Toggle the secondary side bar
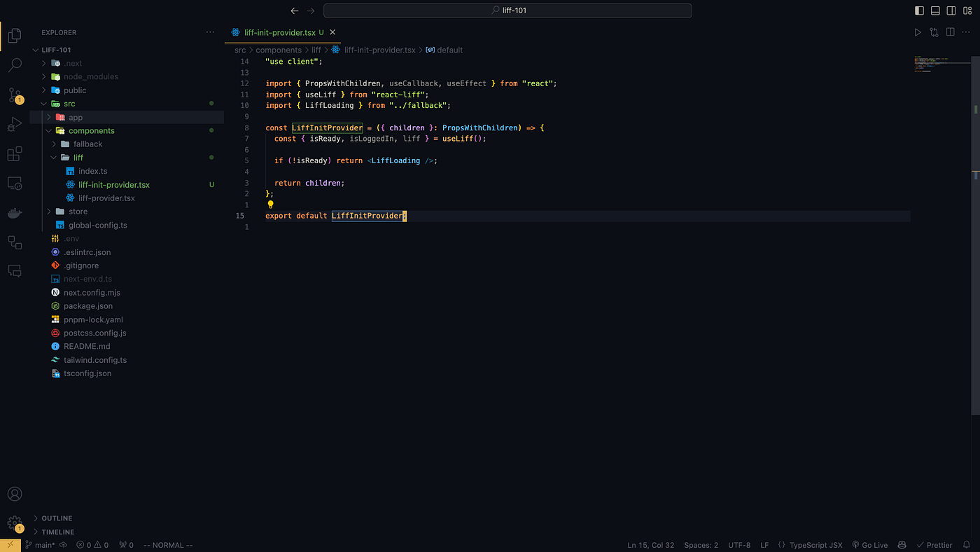This screenshot has height=552, width=980. (x=951, y=11)
